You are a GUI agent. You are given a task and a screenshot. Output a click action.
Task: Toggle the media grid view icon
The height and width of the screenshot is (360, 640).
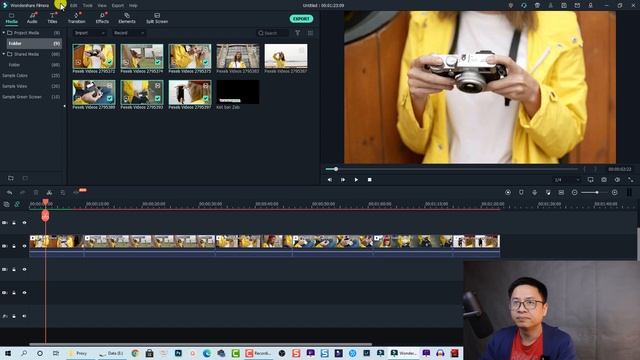click(x=310, y=33)
